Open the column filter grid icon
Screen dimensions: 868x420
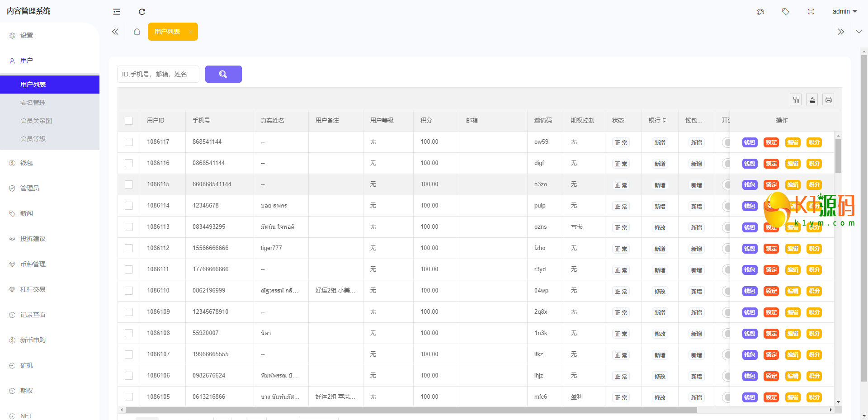[796, 99]
